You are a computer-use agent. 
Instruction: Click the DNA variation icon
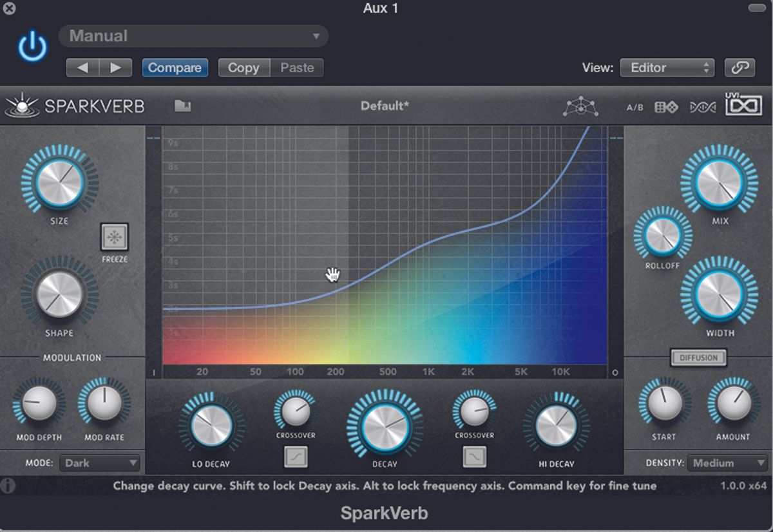click(703, 107)
